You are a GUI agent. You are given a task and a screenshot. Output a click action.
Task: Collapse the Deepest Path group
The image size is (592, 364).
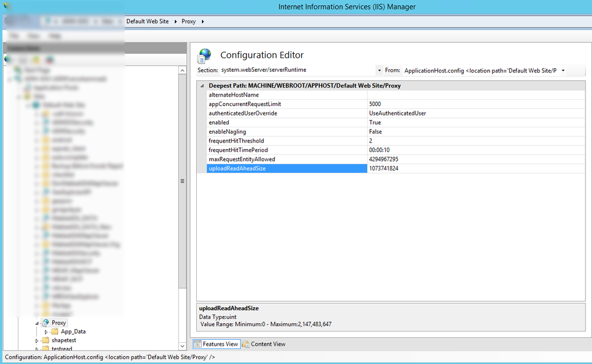[202, 86]
